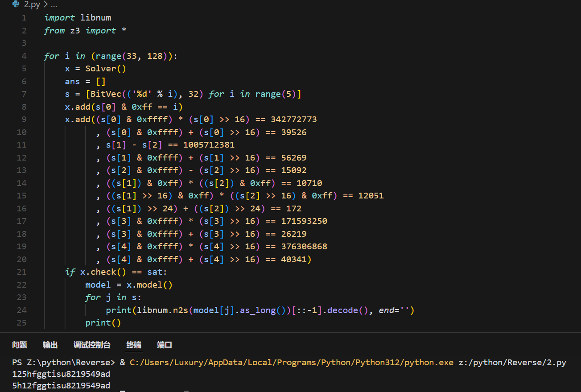Select the 终端 panel tab
The height and width of the screenshot is (392, 581).
tap(134, 345)
